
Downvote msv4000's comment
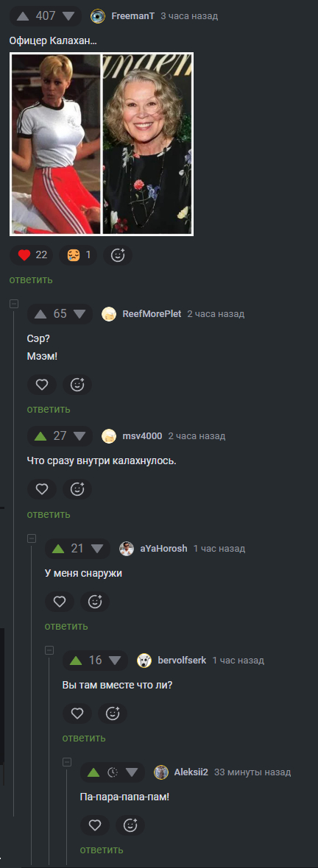click(x=79, y=435)
